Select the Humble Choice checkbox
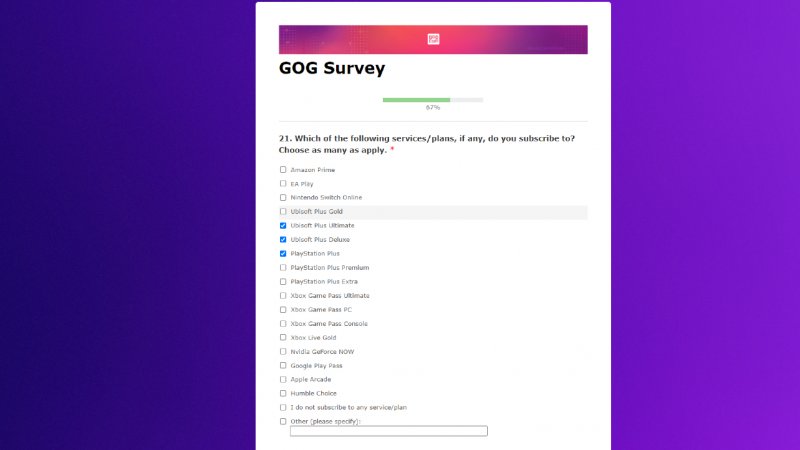Image resolution: width=800 pixels, height=450 pixels. (283, 394)
